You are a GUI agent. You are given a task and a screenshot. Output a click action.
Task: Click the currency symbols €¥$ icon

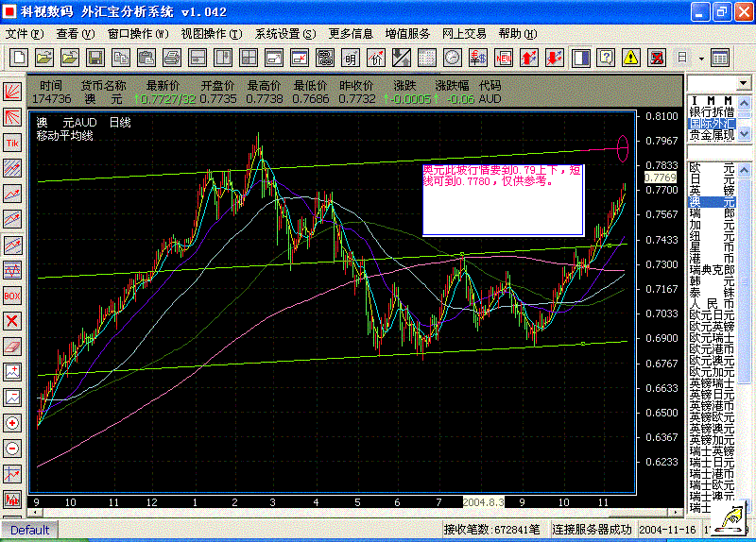(478, 58)
